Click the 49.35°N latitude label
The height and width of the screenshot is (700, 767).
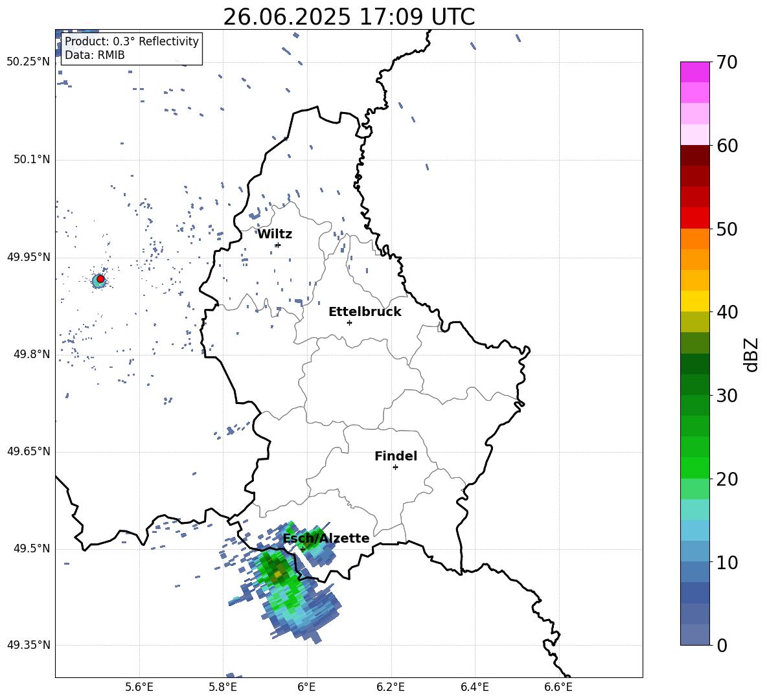click(x=28, y=645)
